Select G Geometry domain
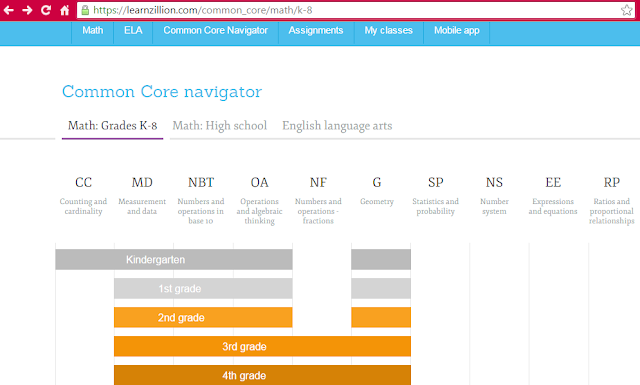This screenshot has width=640, height=385. 377,191
